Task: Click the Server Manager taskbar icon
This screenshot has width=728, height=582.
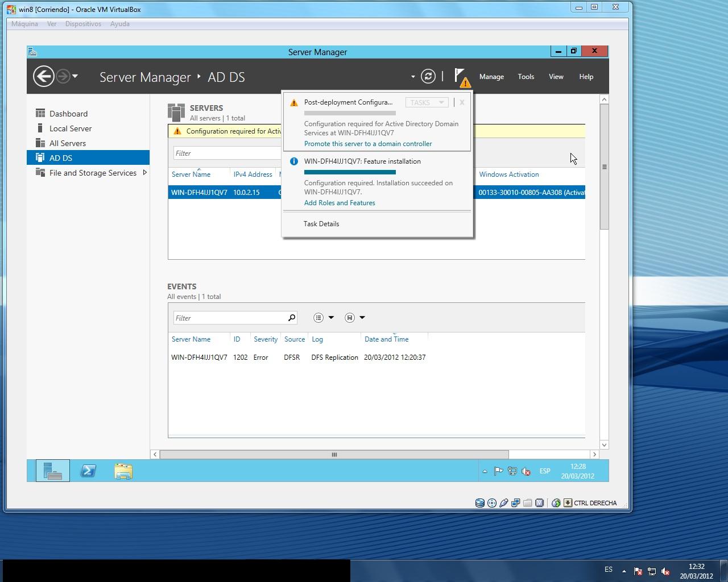Action: (x=53, y=471)
